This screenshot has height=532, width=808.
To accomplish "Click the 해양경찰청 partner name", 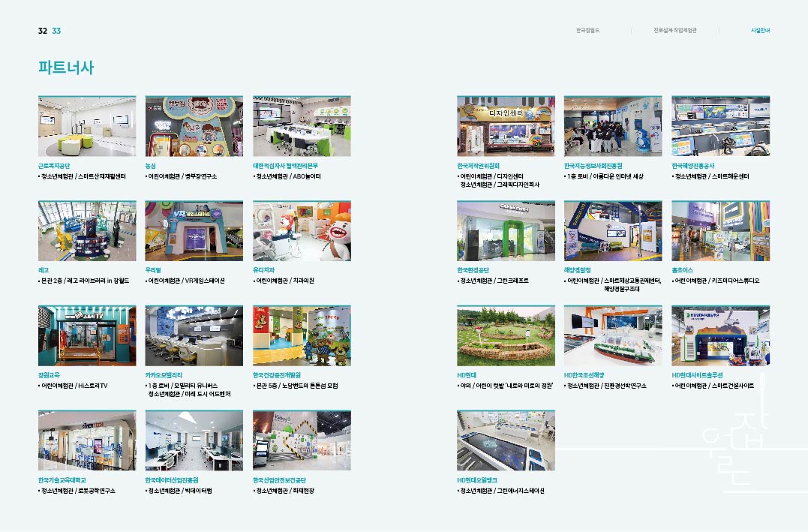I will (x=578, y=270).
